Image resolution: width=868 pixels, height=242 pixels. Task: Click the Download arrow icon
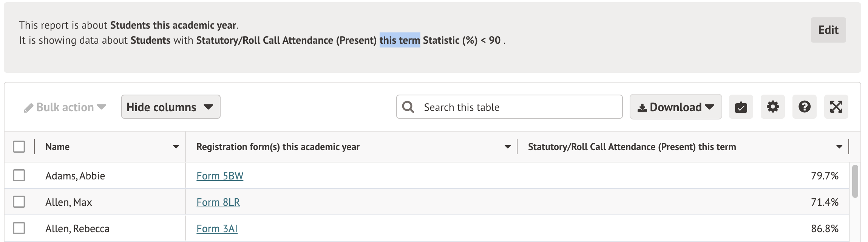point(642,108)
